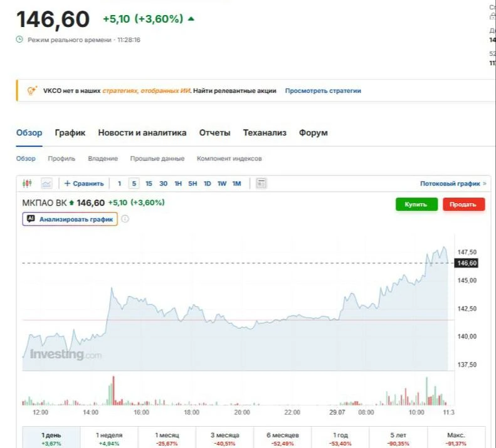Click the 147,50 price axis label
This screenshot has height=448, width=496.
(467, 252)
